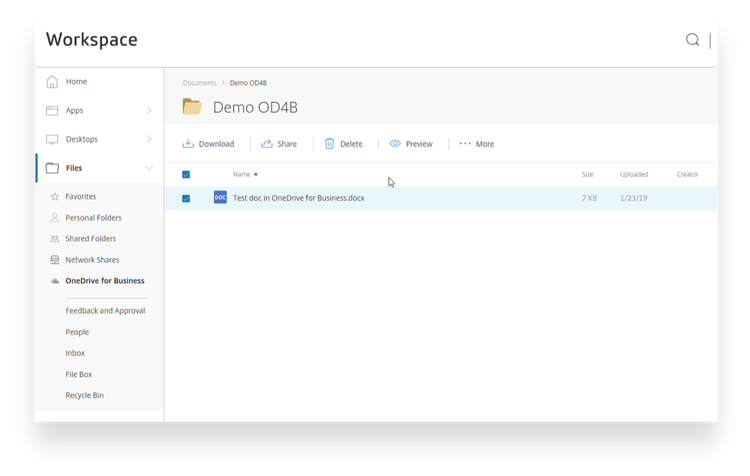Click the Preview eye icon

click(395, 144)
